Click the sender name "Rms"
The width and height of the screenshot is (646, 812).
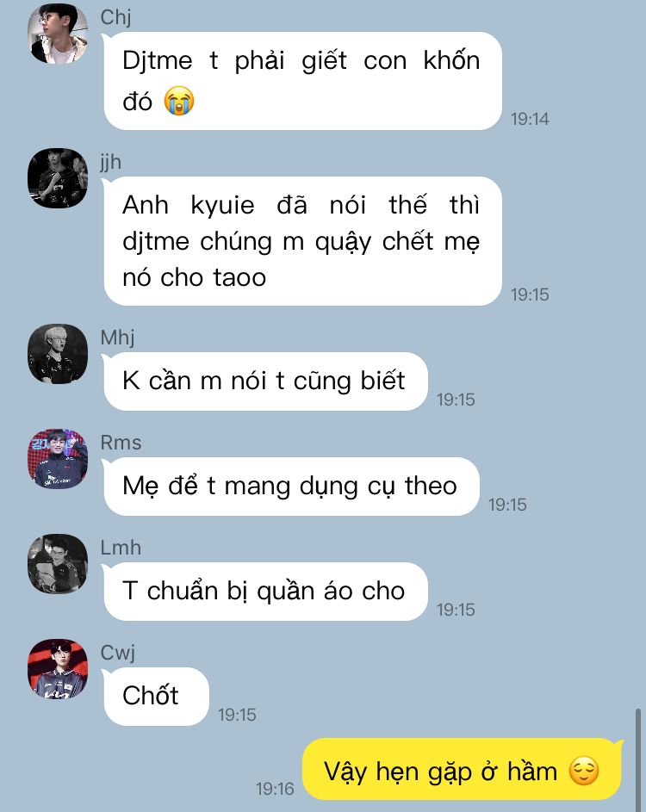pos(121,443)
